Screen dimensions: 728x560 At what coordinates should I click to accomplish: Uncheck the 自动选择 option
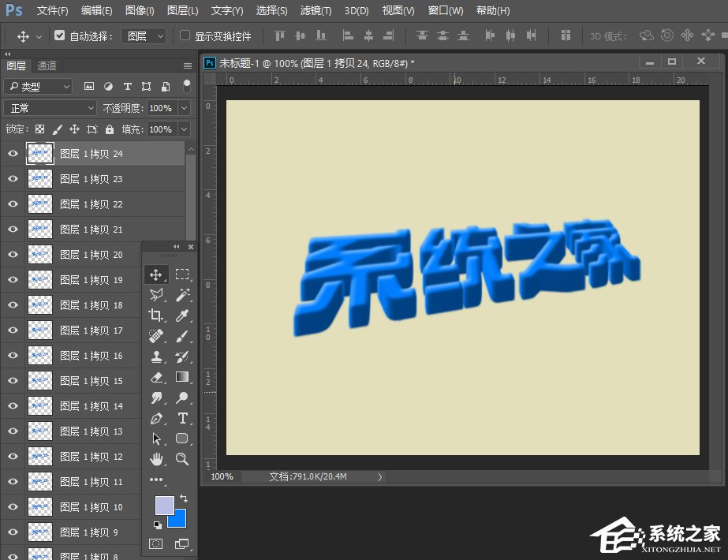(60, 35)
